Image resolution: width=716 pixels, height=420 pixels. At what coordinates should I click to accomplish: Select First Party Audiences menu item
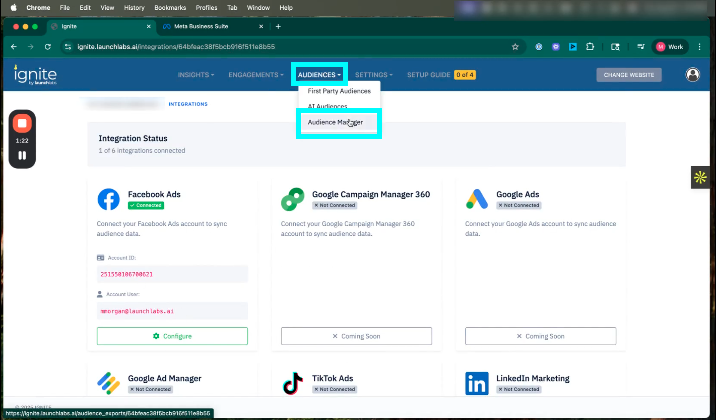click(x=338, y=91)
